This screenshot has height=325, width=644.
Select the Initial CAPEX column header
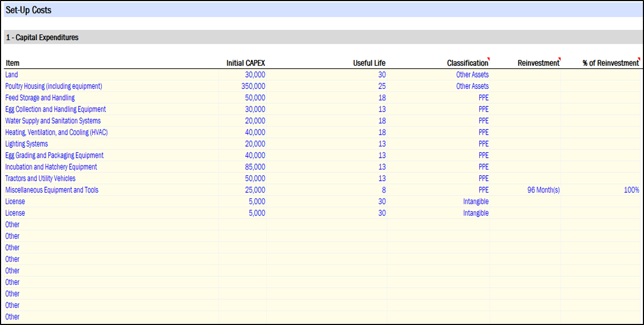pos(246,63)
